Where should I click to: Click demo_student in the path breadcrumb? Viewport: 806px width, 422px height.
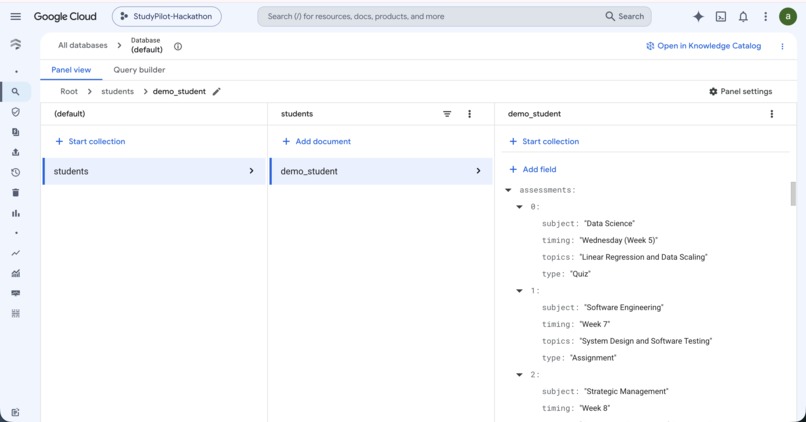tap(179, 91)
